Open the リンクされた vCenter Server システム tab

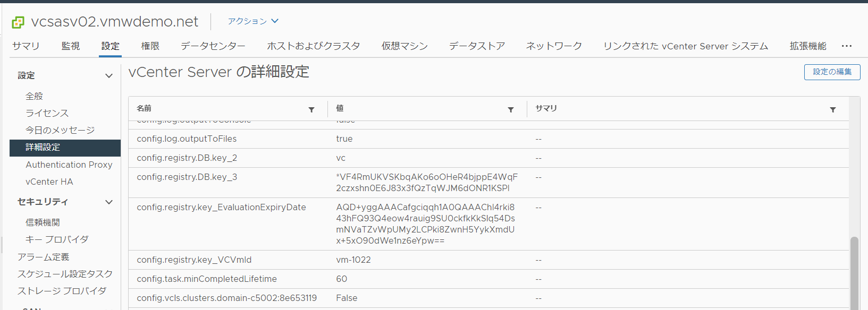pos(686,46)
